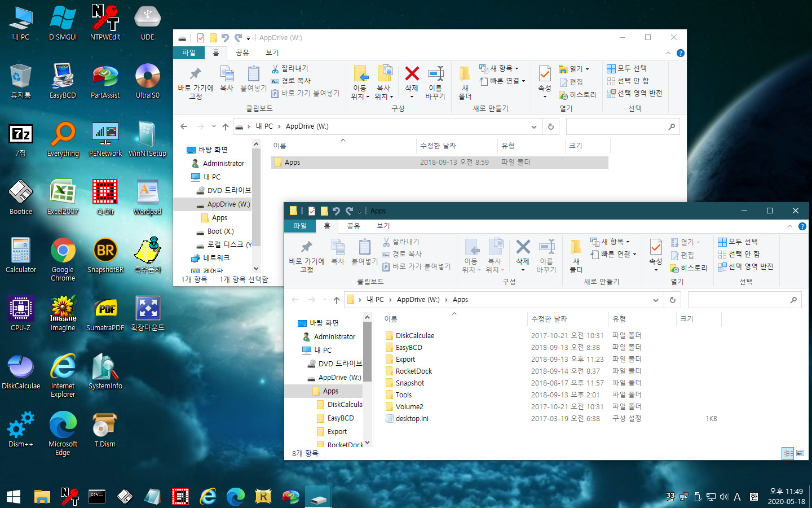
Task: Switch to 보기 tab in Apps window
Action: click(x=383, y=226)
